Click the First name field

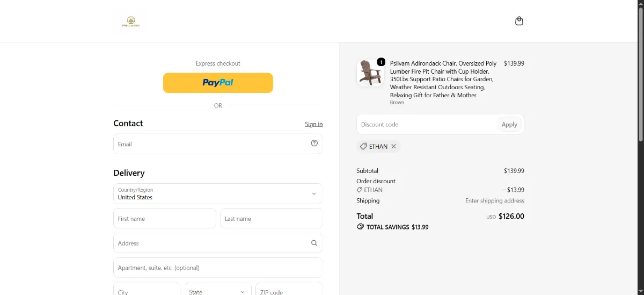(165, 219)
